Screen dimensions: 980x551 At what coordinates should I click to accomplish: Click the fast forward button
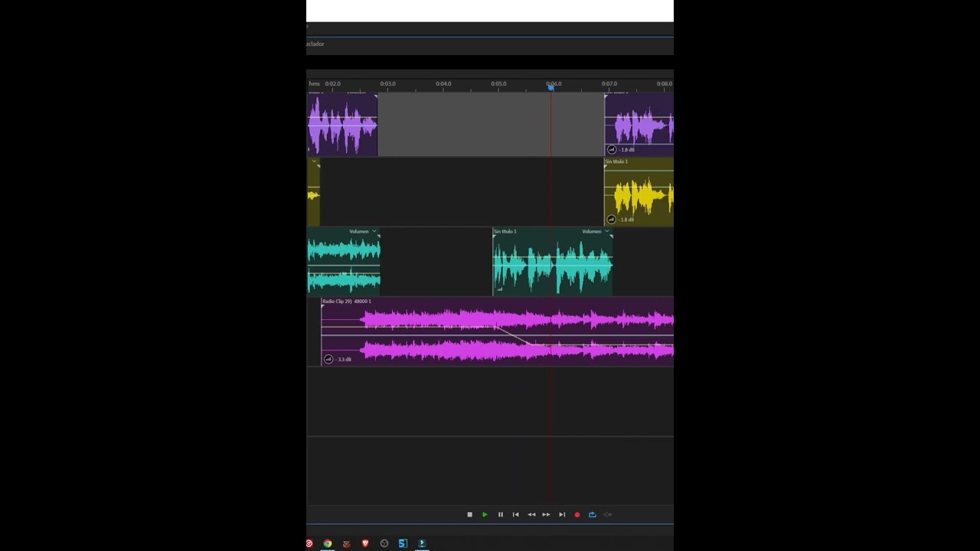(546, 514)
